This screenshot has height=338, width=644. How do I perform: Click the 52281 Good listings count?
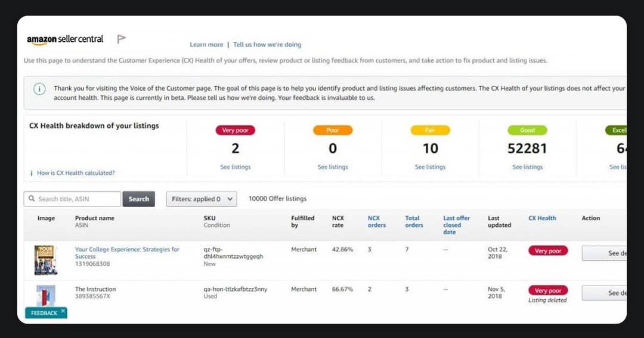pyautogui.click(x=527, y=149)
